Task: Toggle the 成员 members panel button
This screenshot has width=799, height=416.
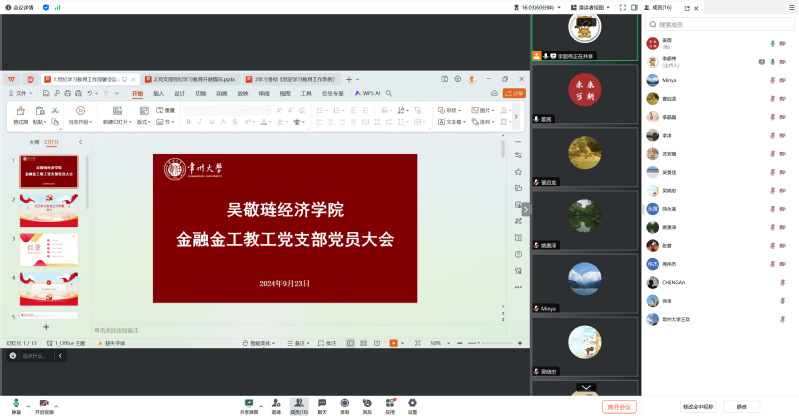Action: click(298, 402)
